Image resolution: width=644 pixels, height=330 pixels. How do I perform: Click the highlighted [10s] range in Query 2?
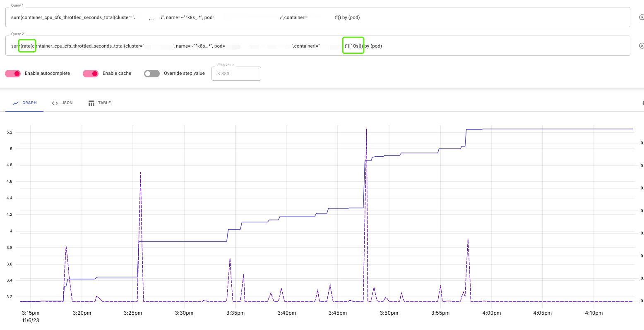(x=353, y=46)
